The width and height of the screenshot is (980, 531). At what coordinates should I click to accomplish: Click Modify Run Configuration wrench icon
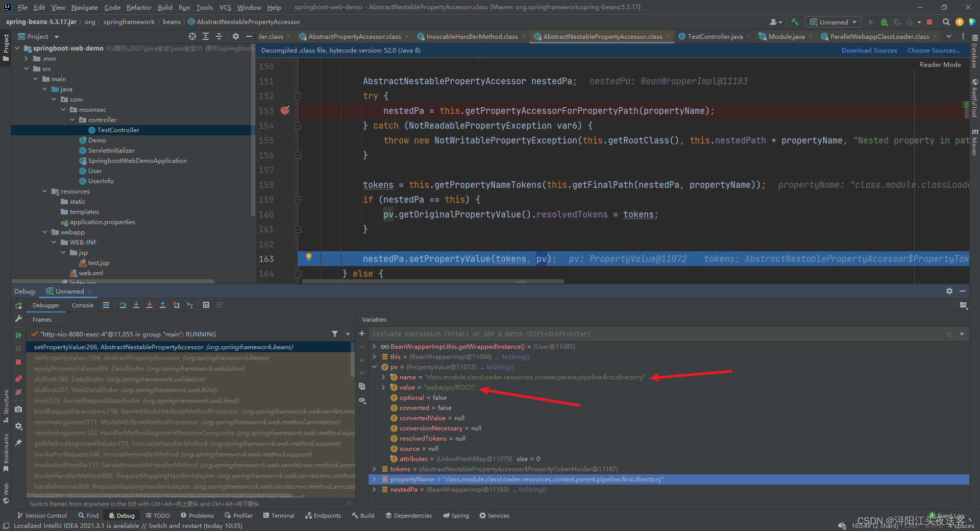18,319
